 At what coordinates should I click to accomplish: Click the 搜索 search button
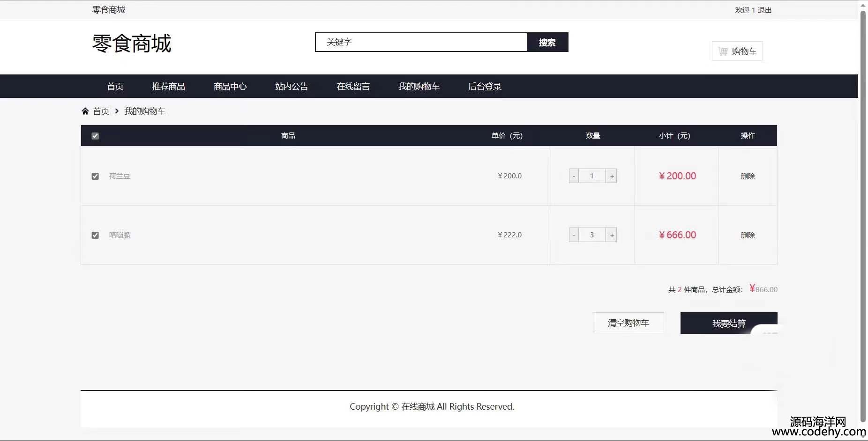pos(547,42)
